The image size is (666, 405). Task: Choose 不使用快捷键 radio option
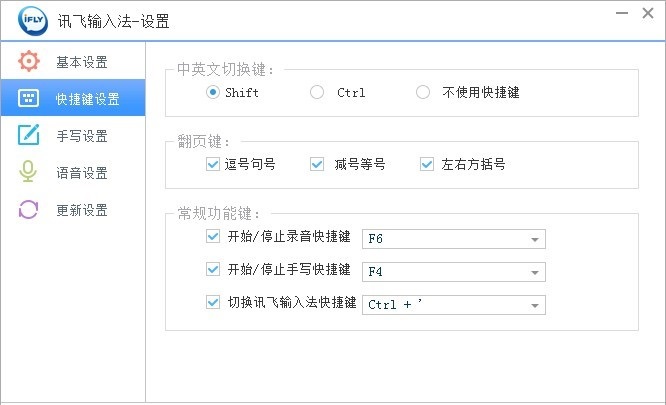click(x=423, y=93)
